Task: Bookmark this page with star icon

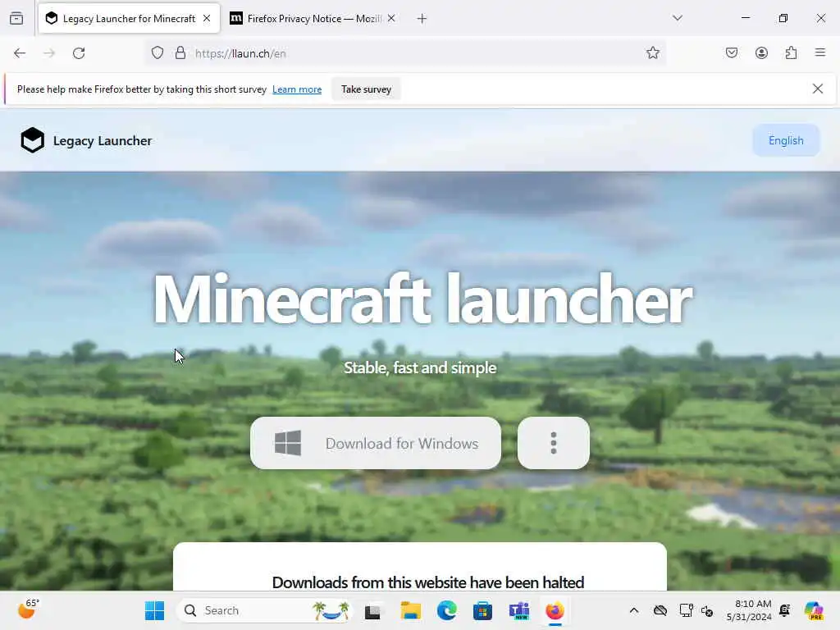Action: point(652,53)
